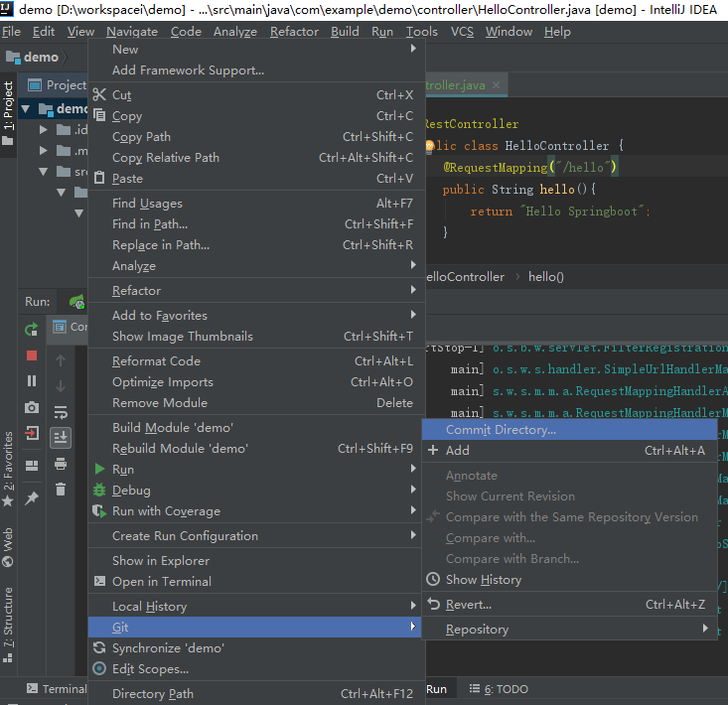
Task: Click the demo breadcrumb in navigation bar
Action: (x=33, y=57)
